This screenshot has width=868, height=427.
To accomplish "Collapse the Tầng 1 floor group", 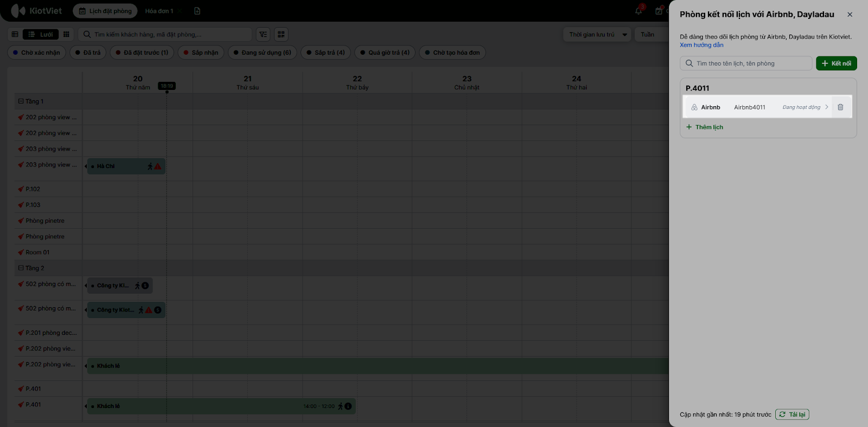I will click(21, 101).
